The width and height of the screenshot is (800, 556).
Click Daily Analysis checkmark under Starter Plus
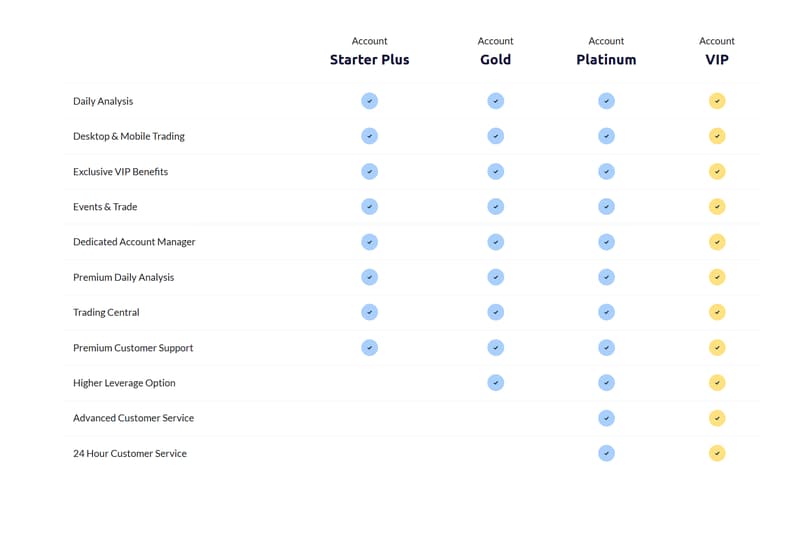point(369,101)
